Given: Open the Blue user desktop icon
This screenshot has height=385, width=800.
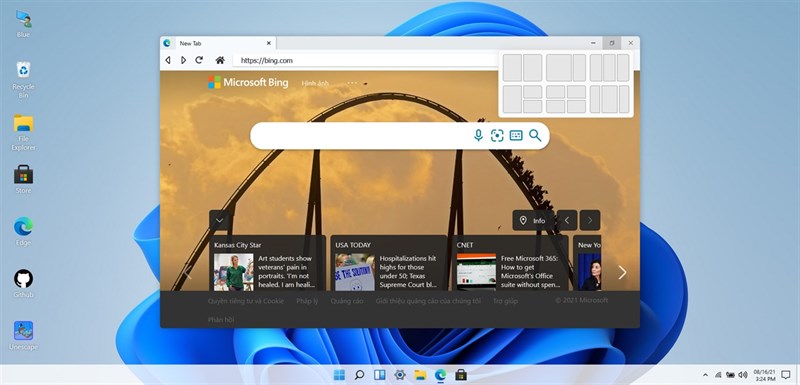Looking at the screenshot, I should pos(23,24).
